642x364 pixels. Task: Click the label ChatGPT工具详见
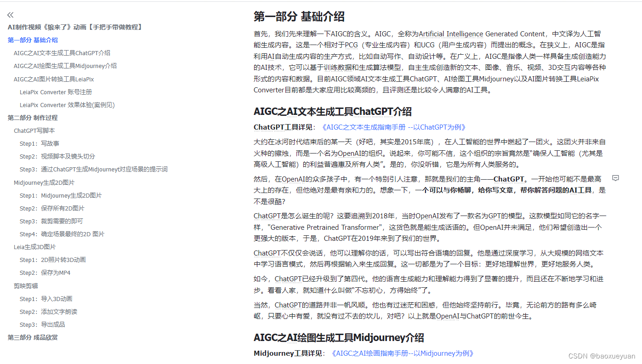point(283,127)
